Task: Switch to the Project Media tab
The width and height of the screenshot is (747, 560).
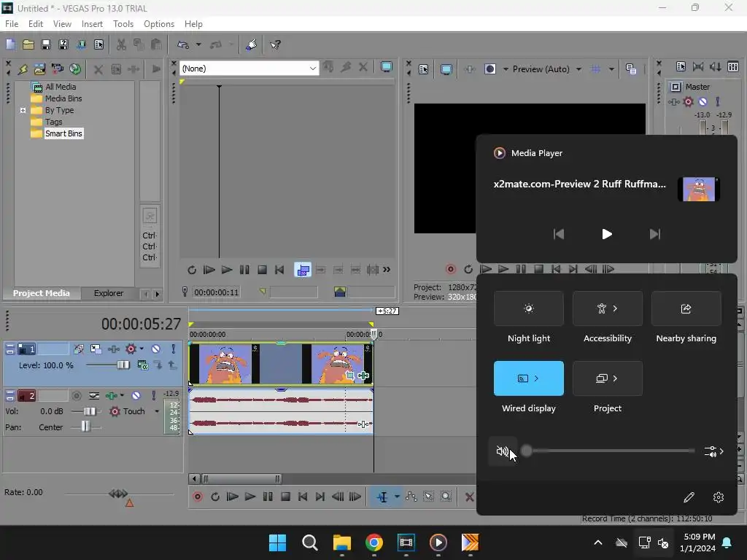Action: (x=42, y=293)
